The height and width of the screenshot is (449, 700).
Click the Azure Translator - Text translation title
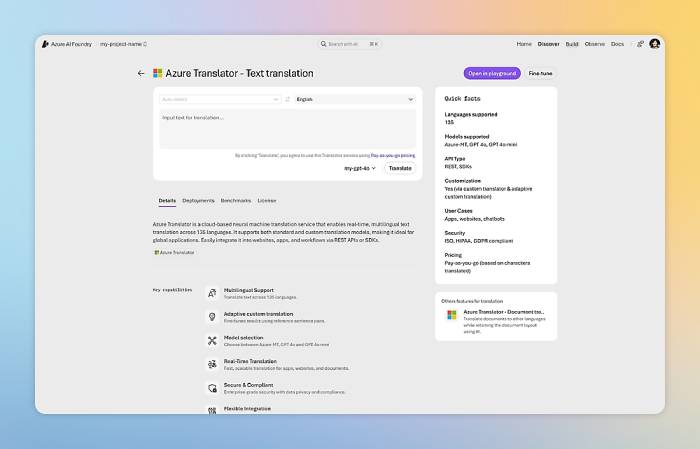pyautogui.click(x=239, y=73)
